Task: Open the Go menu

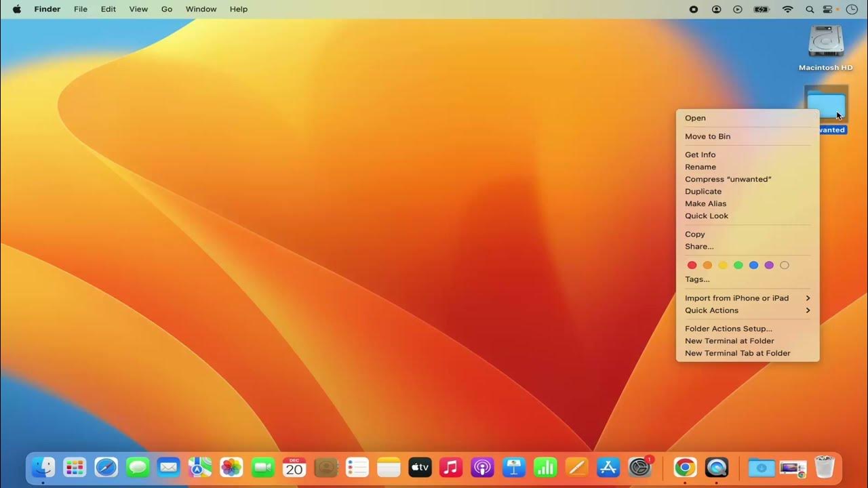Action: (167, 9)
